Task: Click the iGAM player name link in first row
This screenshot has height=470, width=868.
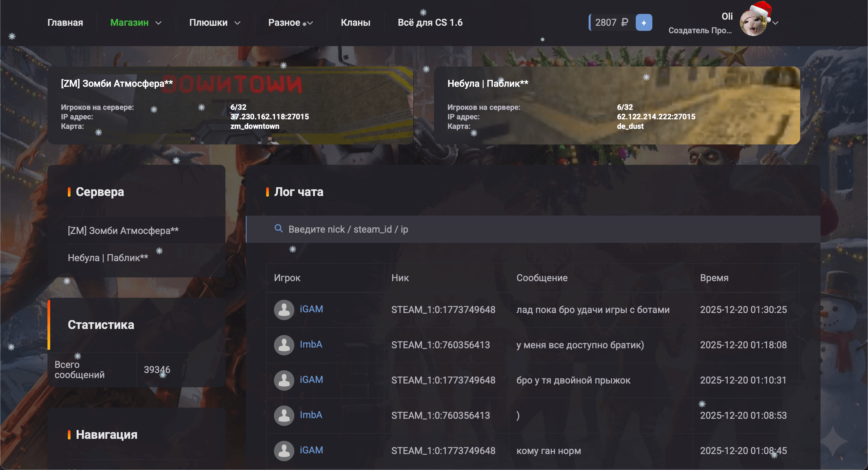Action: (x=311, y=309)
